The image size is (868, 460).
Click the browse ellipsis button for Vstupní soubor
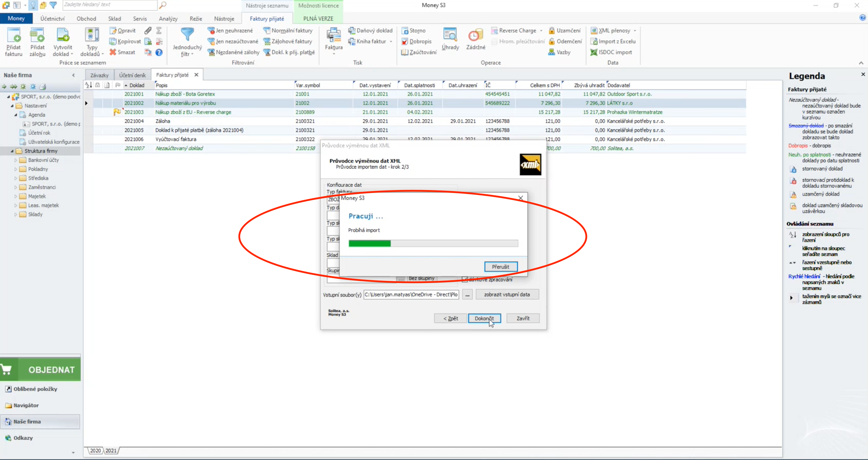pos(467,295)
